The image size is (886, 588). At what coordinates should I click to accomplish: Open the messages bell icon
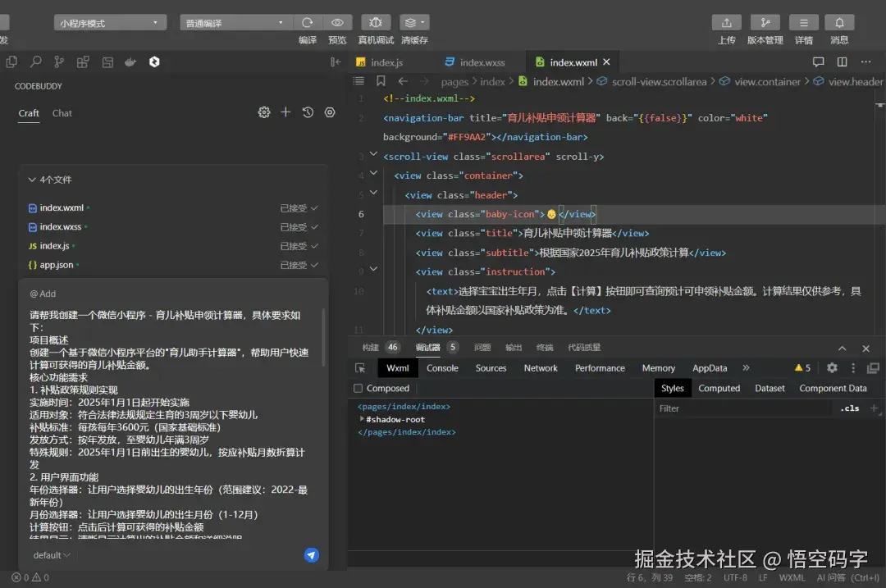pos(840,23)
